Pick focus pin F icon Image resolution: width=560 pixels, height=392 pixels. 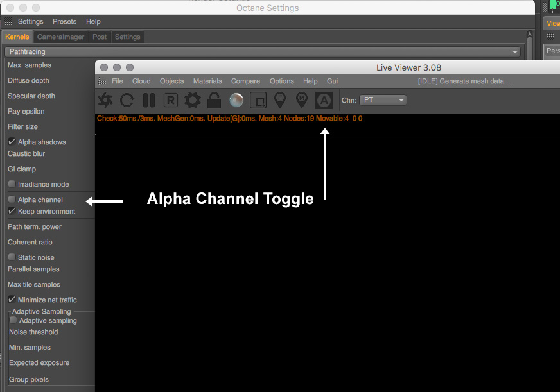[280, 100]
